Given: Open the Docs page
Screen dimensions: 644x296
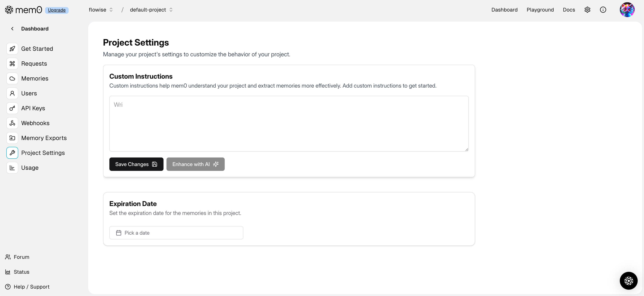Looking at the screenshot, I should (x=569, y=10).
